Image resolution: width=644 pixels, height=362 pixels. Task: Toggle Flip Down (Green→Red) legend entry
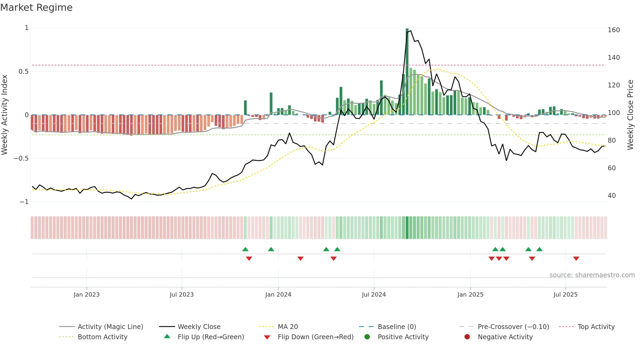pyautogui.click(x=309, y=337)
